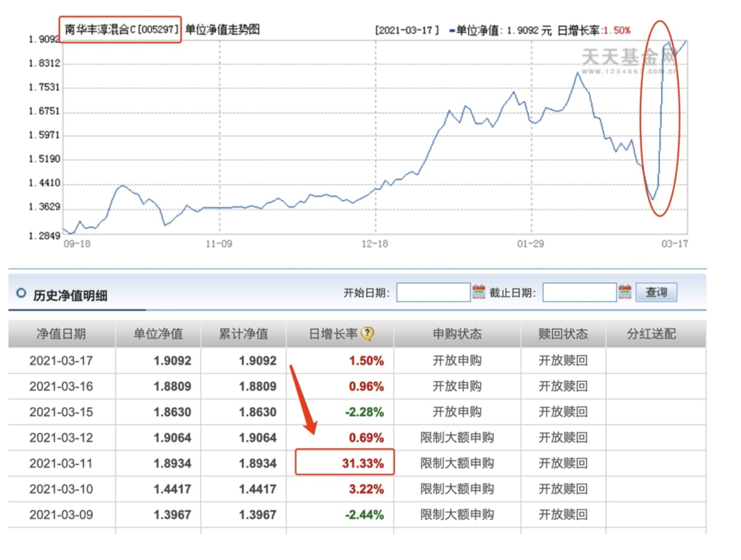
Task: Click the -2.28% growth rate cell
Action: pyautogui.click(x=364, y=412)
